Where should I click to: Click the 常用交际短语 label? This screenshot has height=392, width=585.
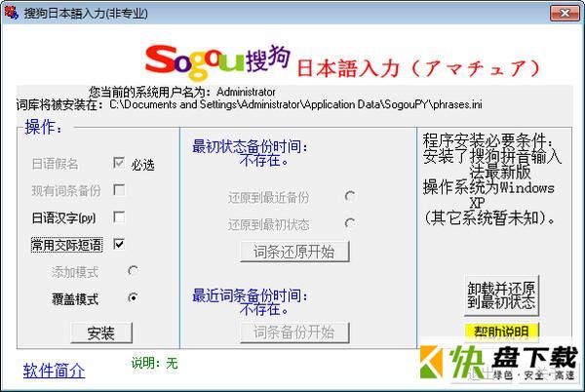[x=66, y=245]
